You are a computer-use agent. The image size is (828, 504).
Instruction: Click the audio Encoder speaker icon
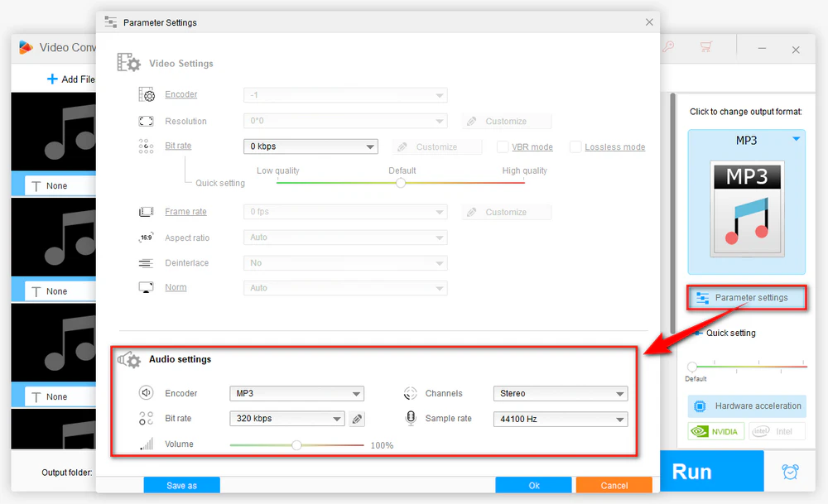[146, 392]
